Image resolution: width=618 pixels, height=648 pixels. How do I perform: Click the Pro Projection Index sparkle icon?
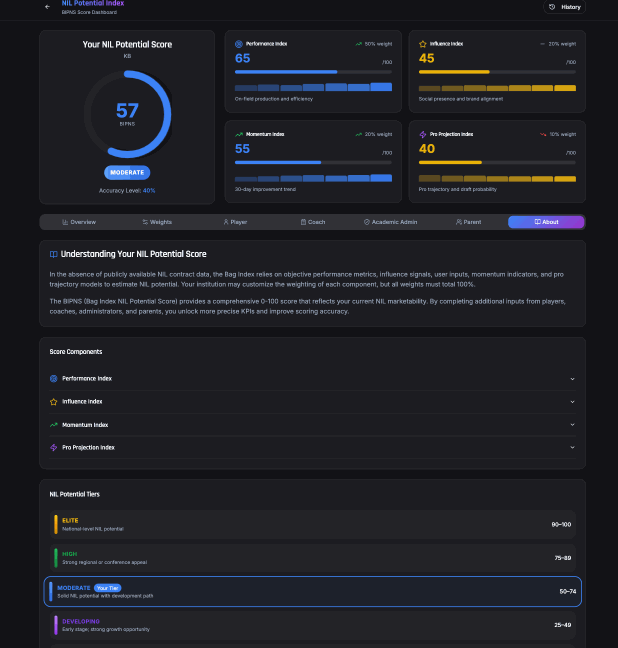click(423, 133)
